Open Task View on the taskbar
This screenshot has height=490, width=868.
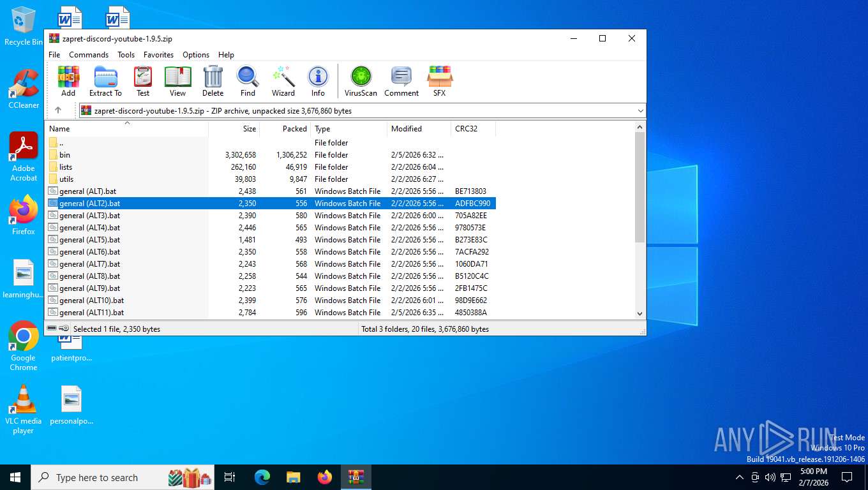pyautogui.click(x=230, y=477)
